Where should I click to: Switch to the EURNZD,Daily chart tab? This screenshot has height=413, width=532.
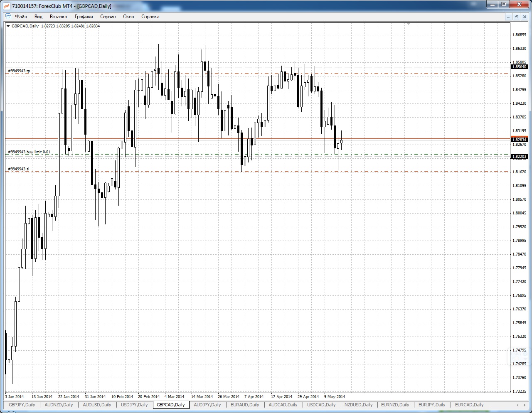click(x=395, y=405)
